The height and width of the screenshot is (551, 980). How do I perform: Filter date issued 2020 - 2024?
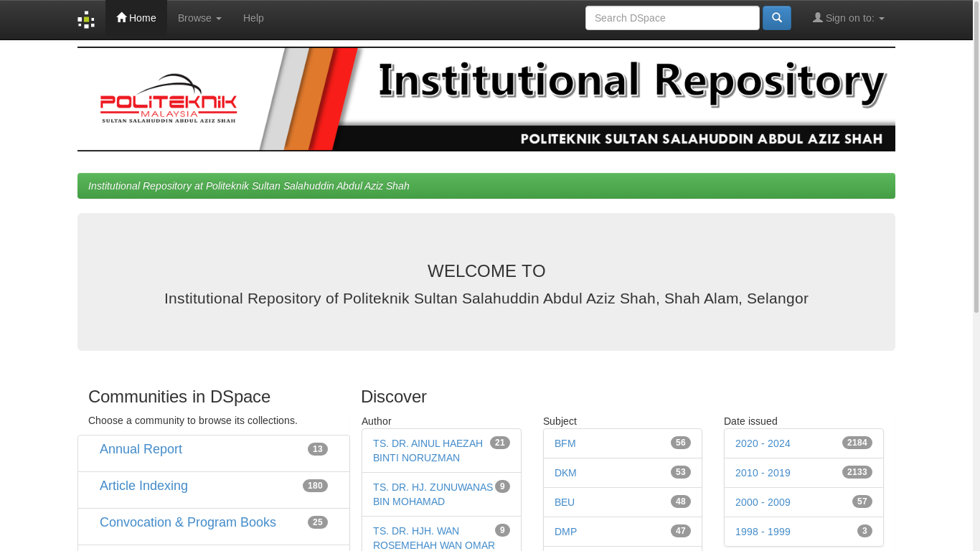[x=763, y=443]
